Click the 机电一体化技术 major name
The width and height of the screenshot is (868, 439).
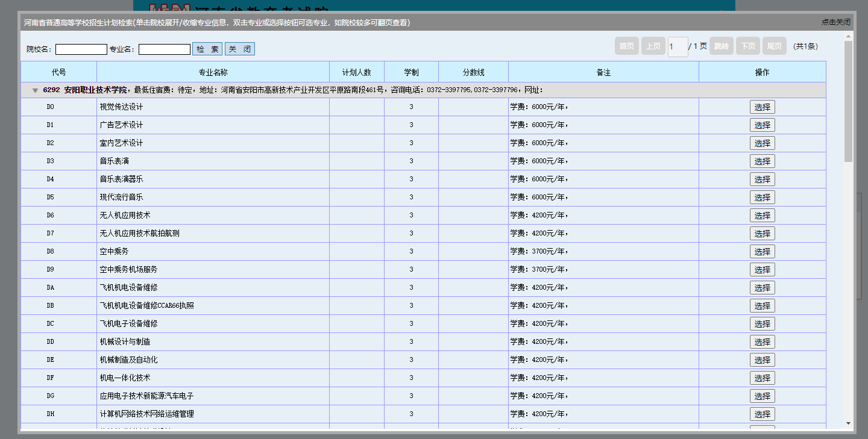125,378
